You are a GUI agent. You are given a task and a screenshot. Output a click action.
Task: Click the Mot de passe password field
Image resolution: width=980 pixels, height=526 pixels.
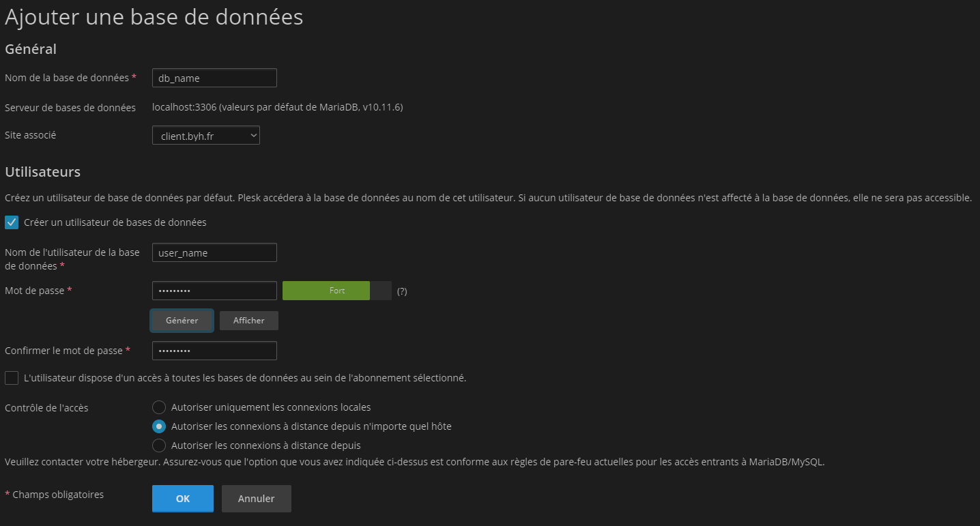(214, 290)
